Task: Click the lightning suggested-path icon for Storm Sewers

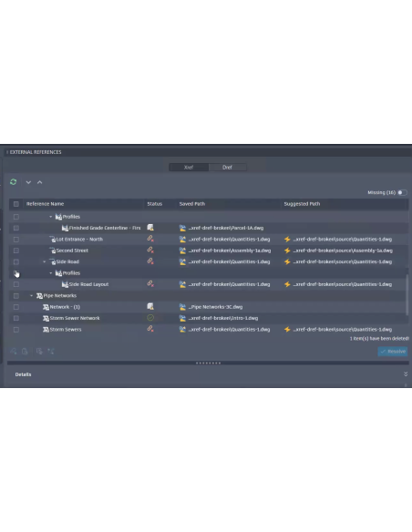Action: pyautogui.click(x=287, y=330)
